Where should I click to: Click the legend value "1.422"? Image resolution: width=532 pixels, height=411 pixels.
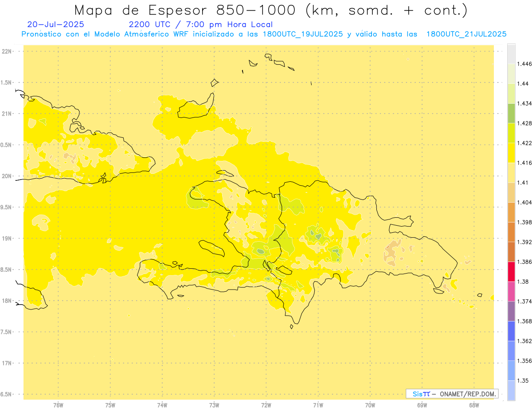524,143
